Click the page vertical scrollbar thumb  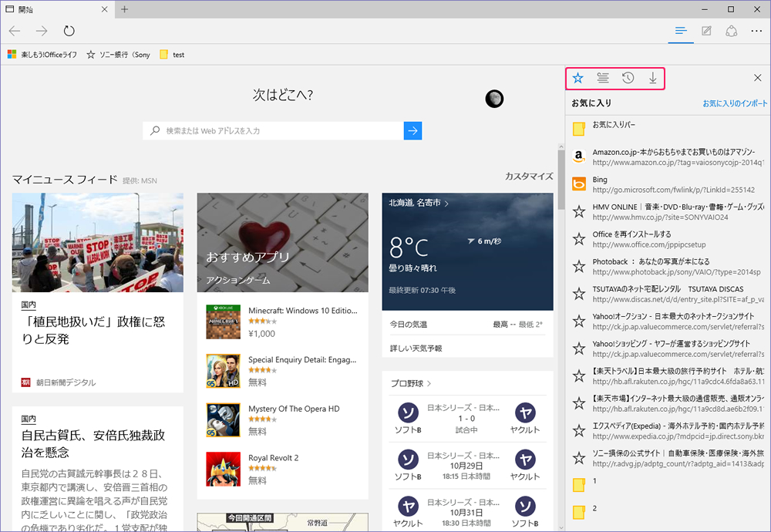point(561,180)
